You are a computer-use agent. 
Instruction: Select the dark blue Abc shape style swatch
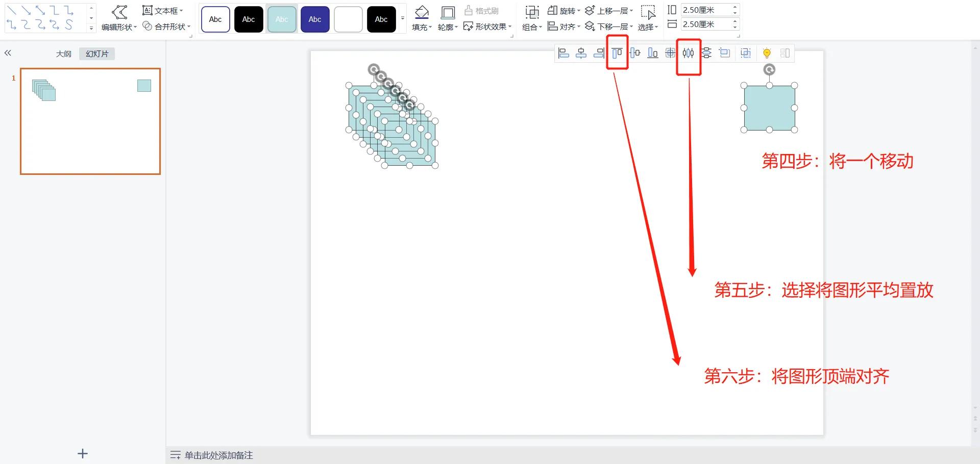tap(314, 19)
